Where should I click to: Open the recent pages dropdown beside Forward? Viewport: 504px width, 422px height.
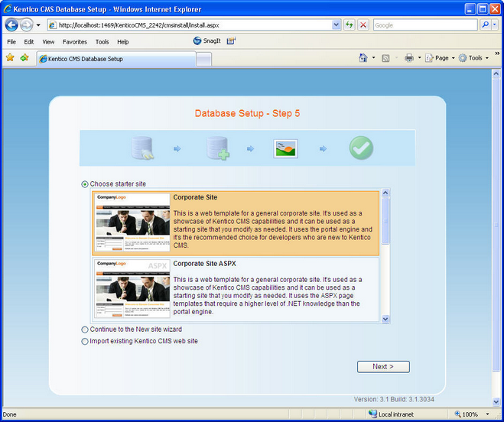[38, 25]
